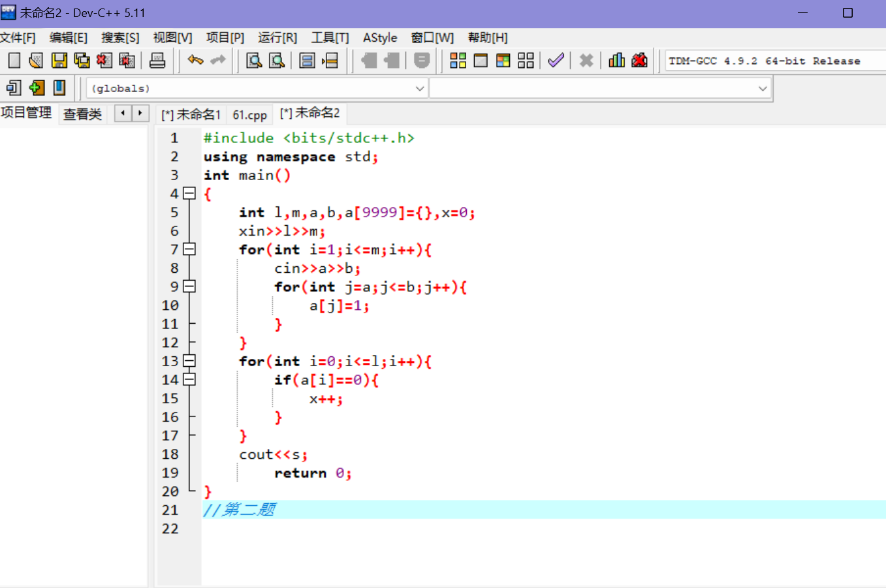Screen dimensions: 886x588
Task: Click the right scroll arrow for side tabs
Action: (140, 114)
